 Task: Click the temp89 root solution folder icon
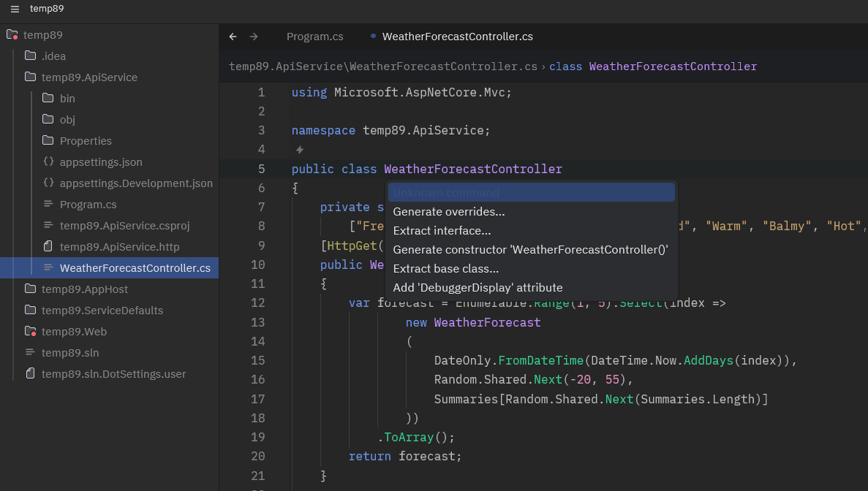click(x=12, y=35)
